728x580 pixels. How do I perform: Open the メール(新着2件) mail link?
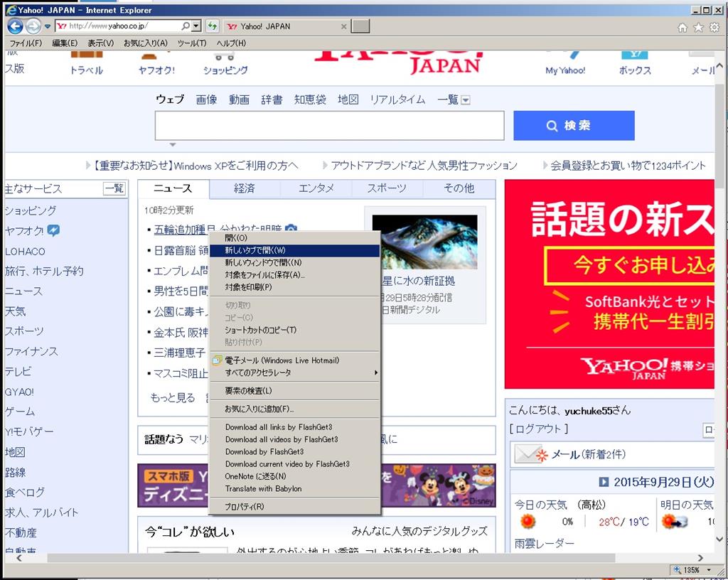click(x=588, y=454)
